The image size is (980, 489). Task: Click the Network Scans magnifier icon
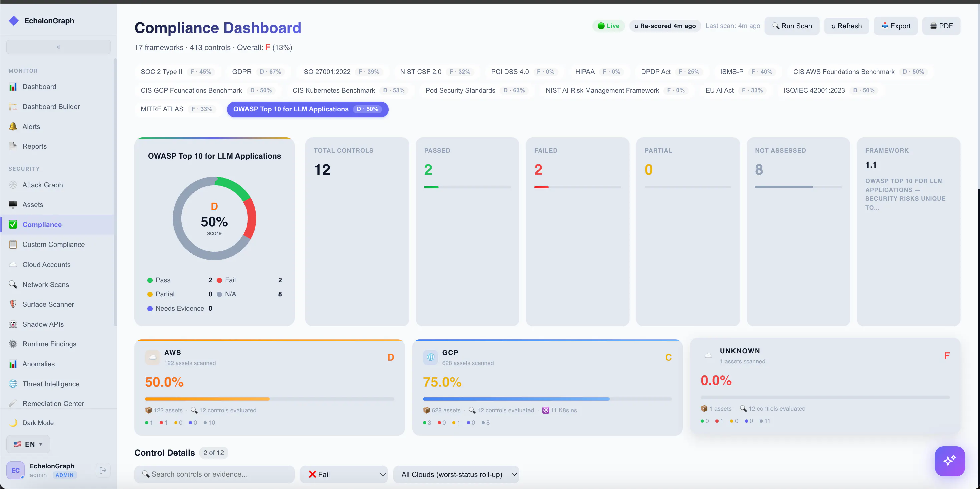click(x=13, y=284)
